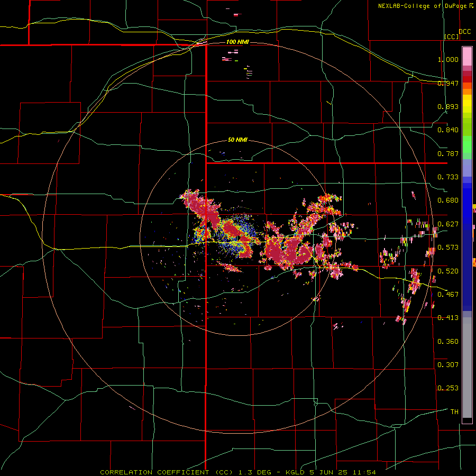Click the 0.520 scale value
The image size is (476, 476).
coord(448,271)
